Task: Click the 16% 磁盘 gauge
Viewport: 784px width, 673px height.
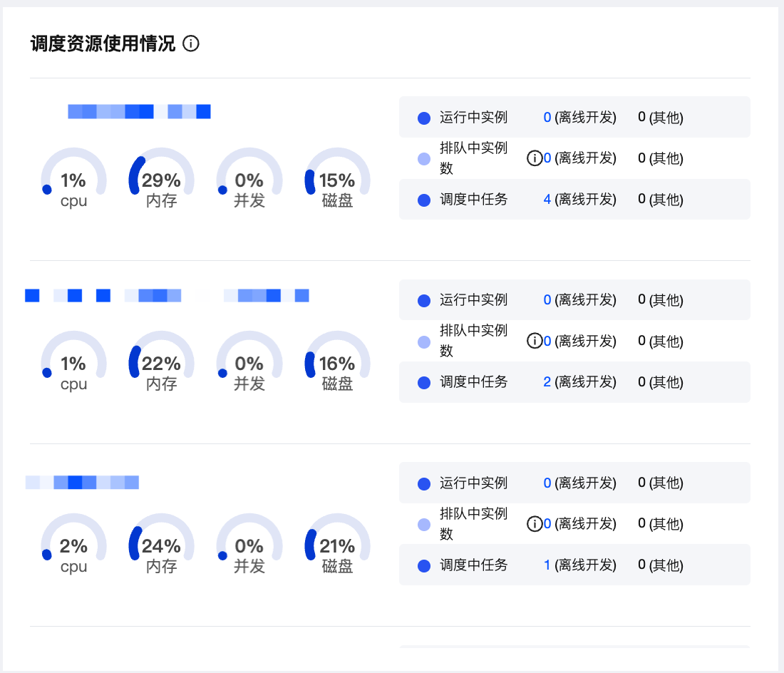Action: pyautogui.click(x=337, y=361)
